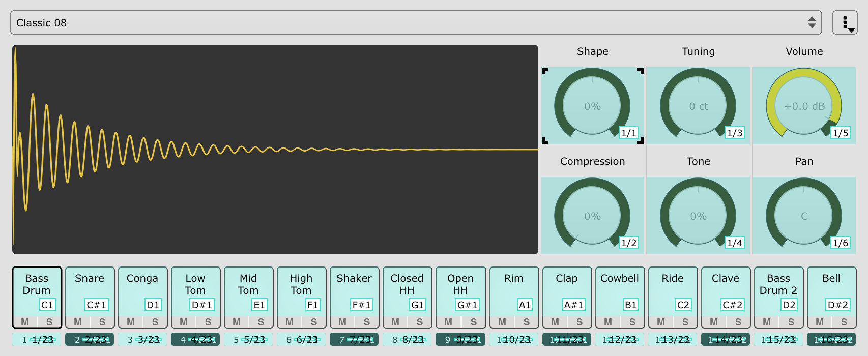Screen dimensions: 868x356
Task: Open the three-dot options menu
Action: (x=845, y=22)
